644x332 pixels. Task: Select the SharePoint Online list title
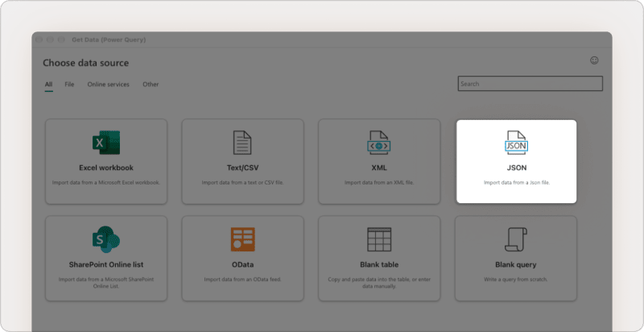(106, 264)
